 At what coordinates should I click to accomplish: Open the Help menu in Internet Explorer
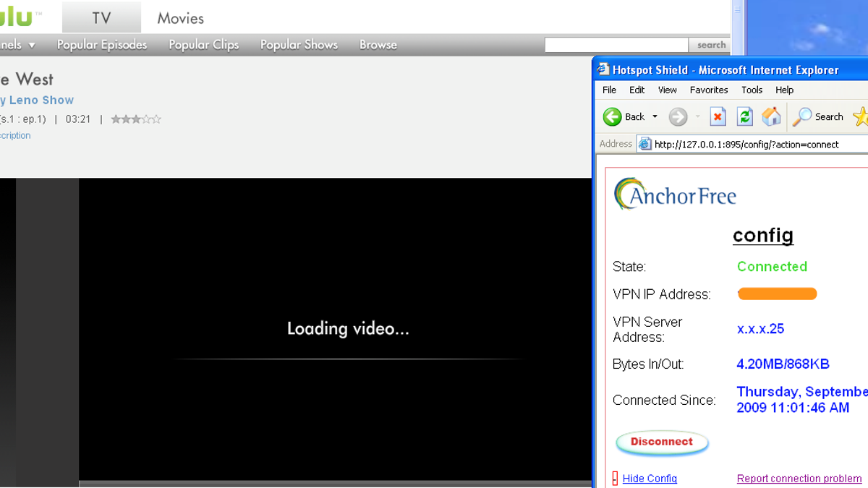785,90
